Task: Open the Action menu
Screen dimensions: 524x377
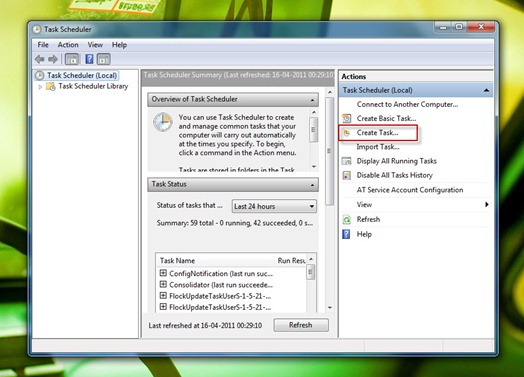Action: (68, 45)
